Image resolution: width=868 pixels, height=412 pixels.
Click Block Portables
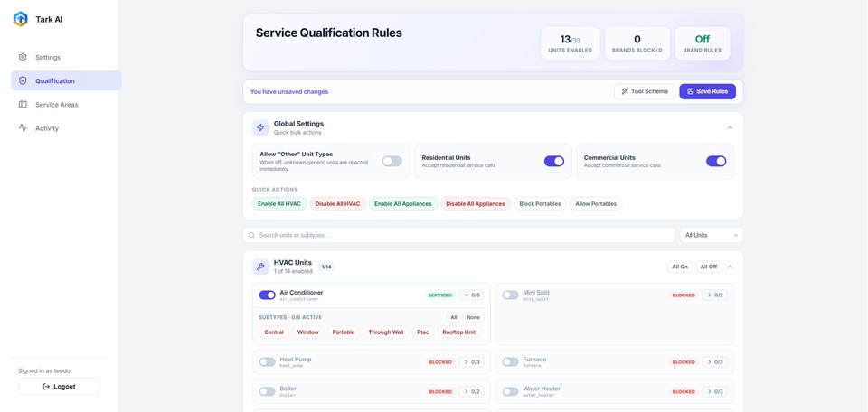(541, 204)
